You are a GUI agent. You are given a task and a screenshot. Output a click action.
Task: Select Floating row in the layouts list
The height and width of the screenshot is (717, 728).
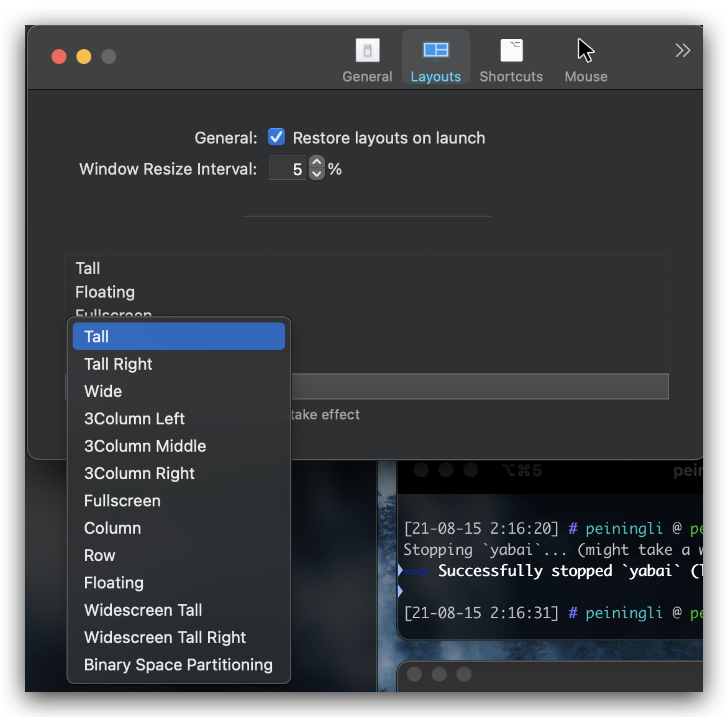[106, 292]
